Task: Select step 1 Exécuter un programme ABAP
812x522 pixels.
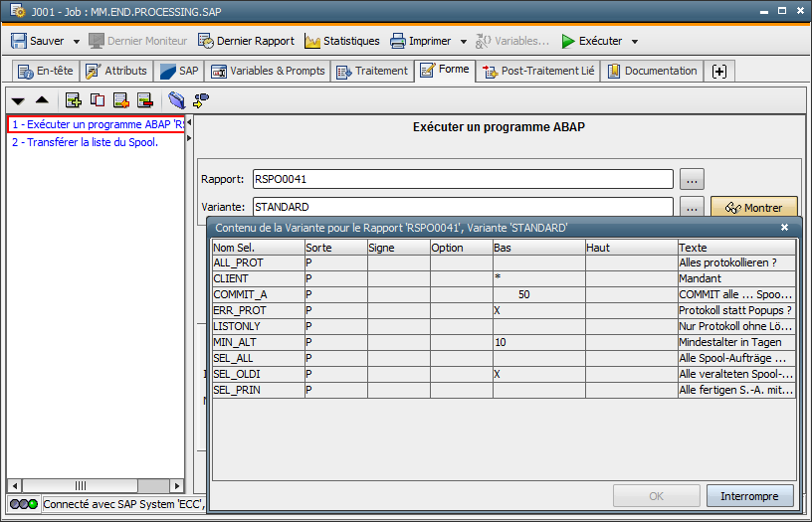Action: coord(97,124)
